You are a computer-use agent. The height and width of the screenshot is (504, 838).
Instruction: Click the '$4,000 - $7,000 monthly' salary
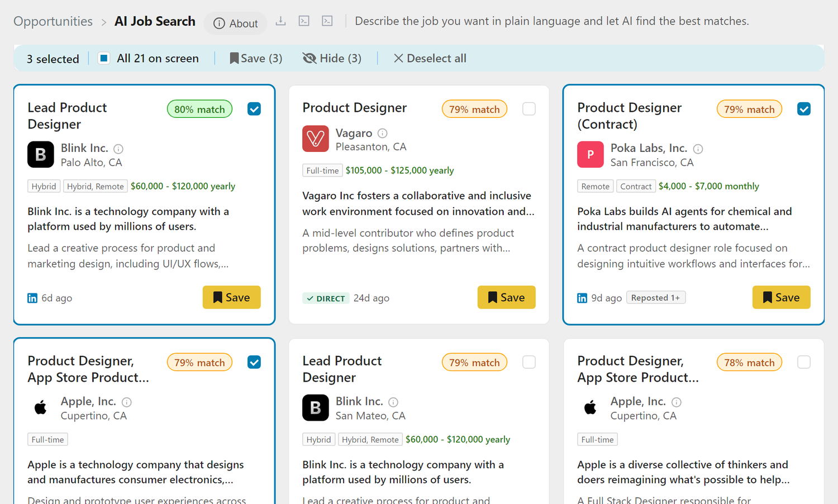(708, 186)
